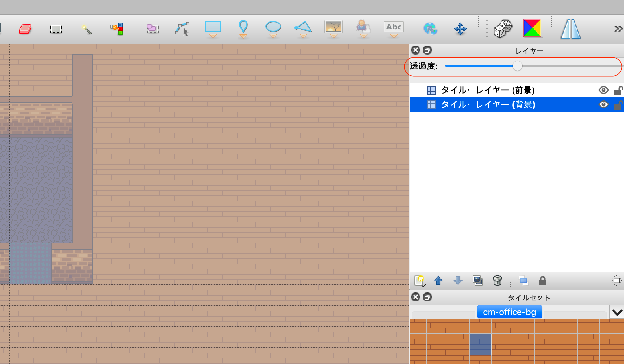Screen dimensions: 624x364
Task: Hide the 前景 tile layer
Action: click(603, 90)
